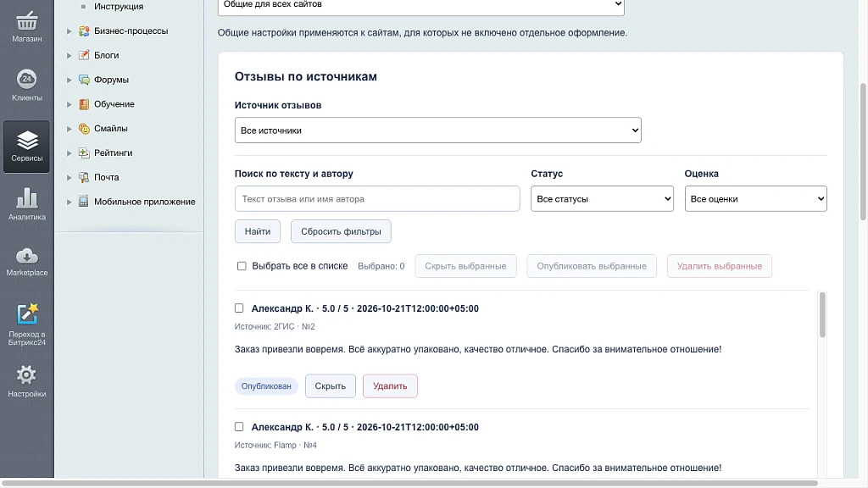Open the Рейтинги menu item
868x488 pixels.
click(113, 152)
